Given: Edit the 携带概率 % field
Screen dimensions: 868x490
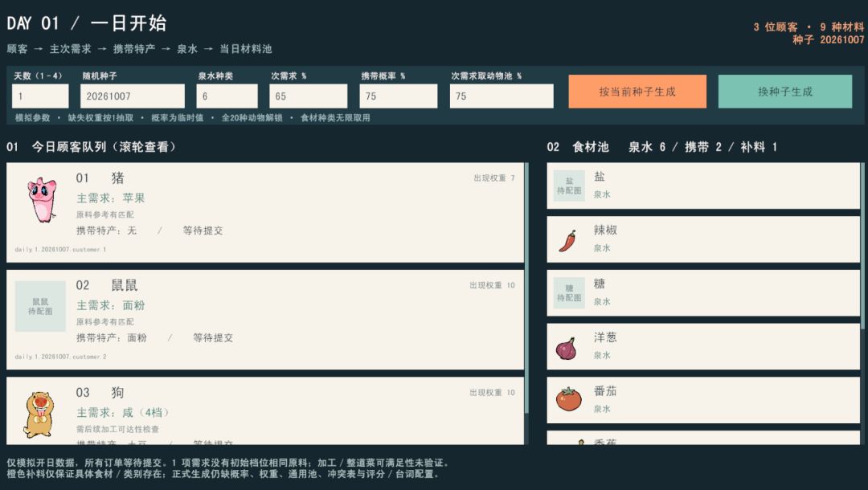Looking at the screenshot, I should (x=399, y=96).
